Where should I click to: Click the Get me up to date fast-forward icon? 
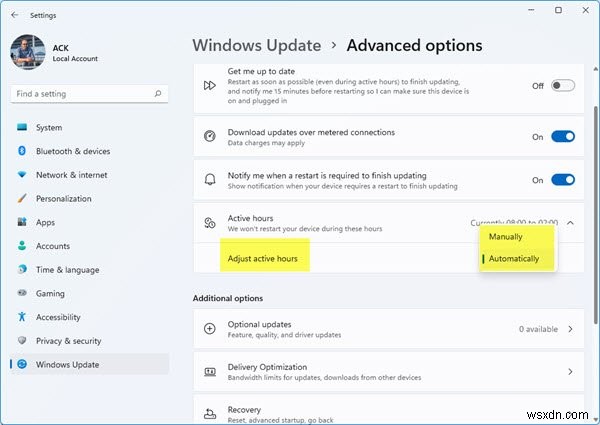(x=210, y=85)
